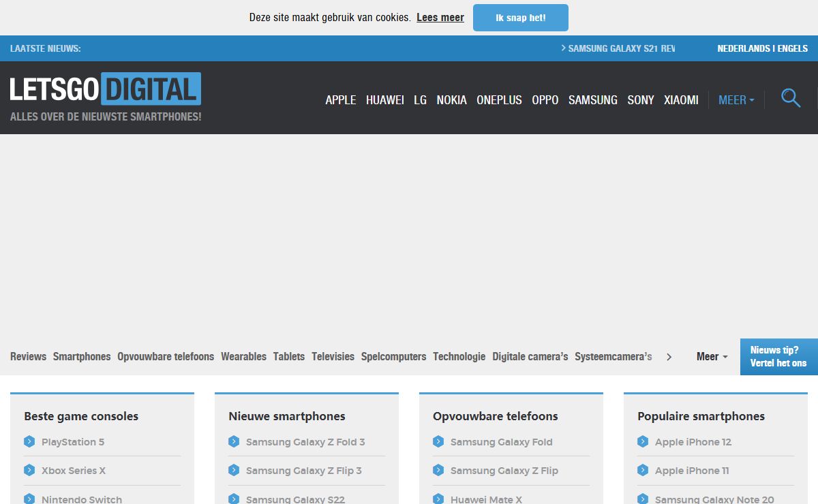The width and height of the screenshot is (818, 504).
Task: Open the search magnifier icon
Action: click(791, 99)
